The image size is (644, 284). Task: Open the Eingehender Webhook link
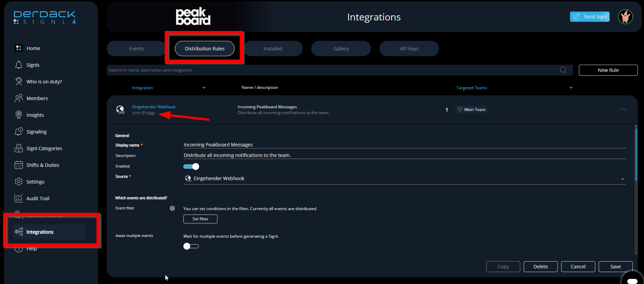(x=154, y=107)
